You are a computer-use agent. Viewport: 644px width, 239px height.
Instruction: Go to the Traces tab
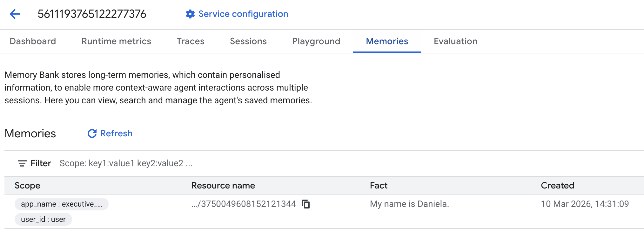click(x=190, y=41)
